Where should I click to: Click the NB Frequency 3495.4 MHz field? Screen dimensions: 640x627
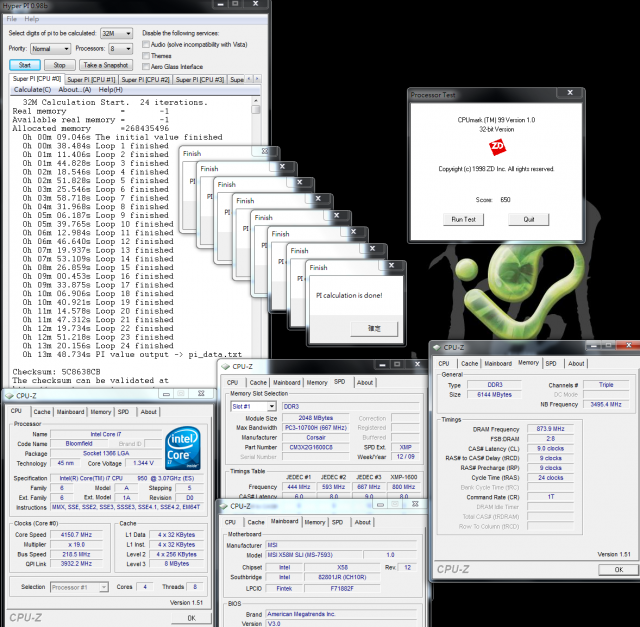[606, 404]
